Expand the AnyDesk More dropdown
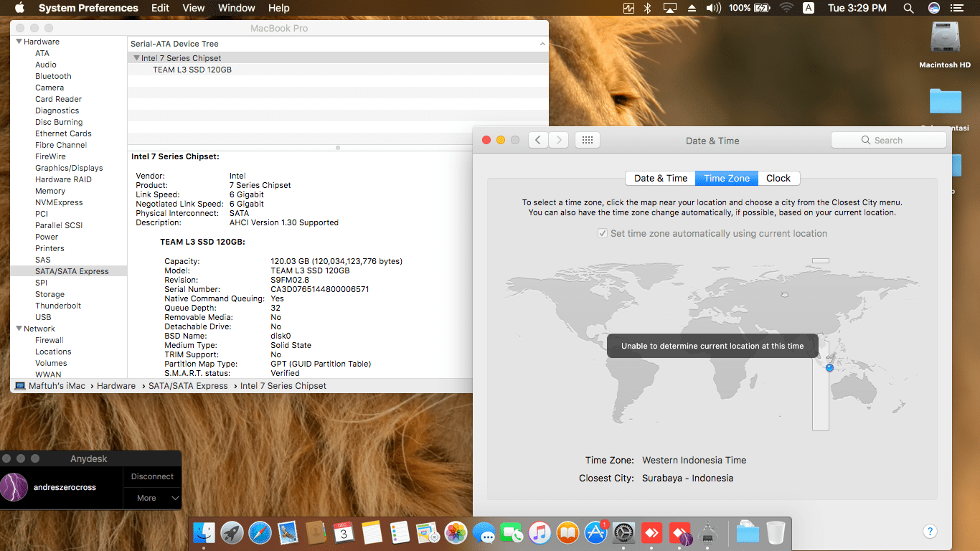 152,498
